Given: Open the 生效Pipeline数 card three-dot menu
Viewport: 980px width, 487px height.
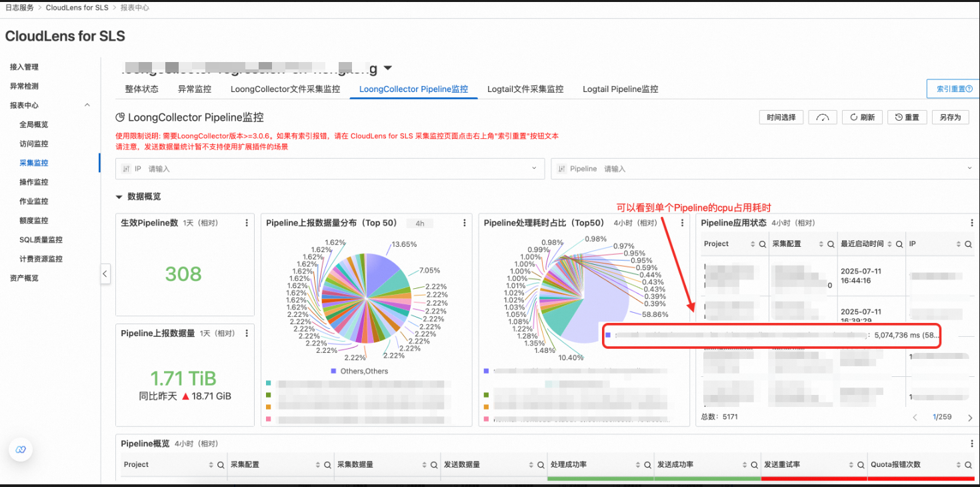Looking at the screenshot, I should coord(247,223).
